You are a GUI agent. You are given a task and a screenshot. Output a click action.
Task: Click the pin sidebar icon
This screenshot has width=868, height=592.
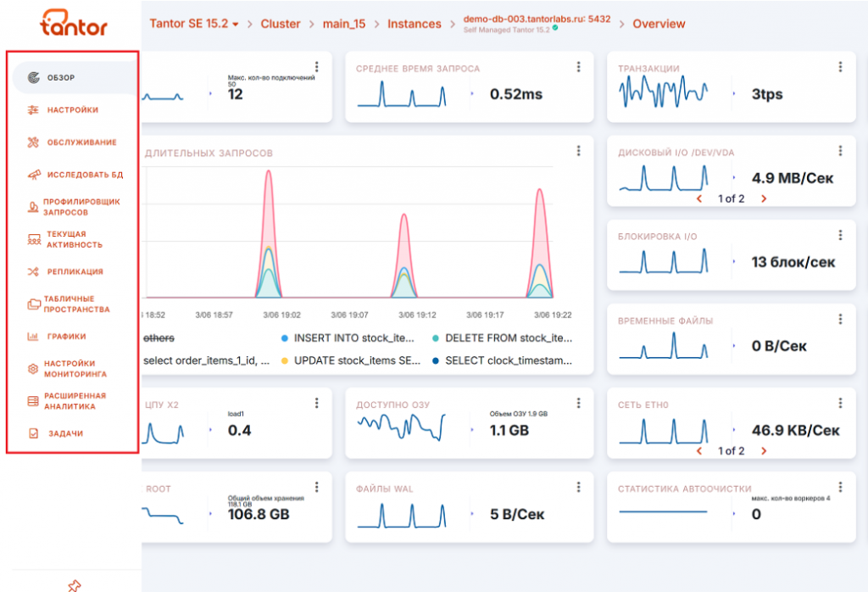coord(75,585)
